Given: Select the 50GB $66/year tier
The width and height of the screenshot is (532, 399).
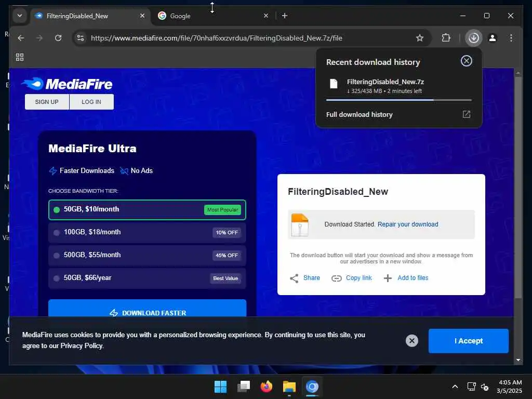Looking at the screenshot, I should point(147,278).
